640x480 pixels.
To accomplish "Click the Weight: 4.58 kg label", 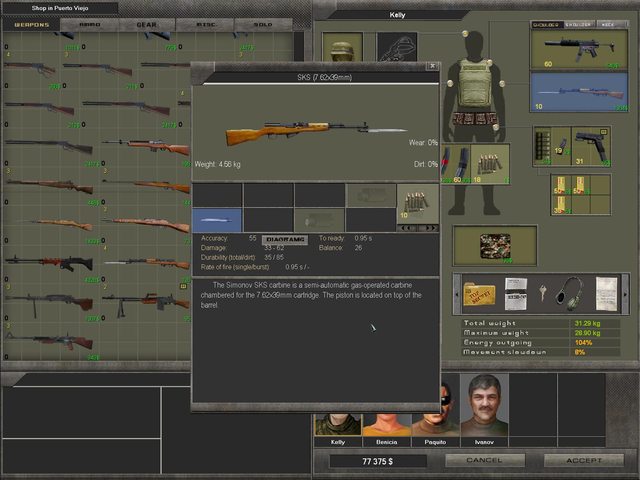I will [x=218, y=164].
